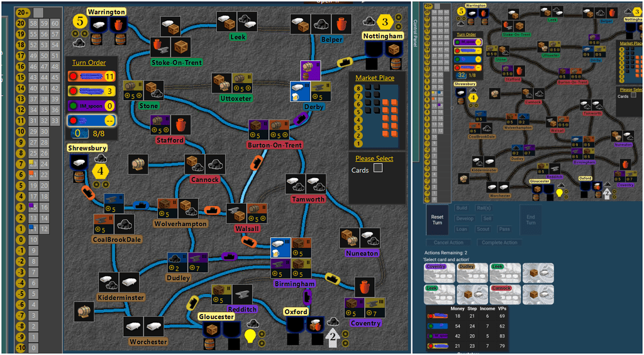
Task: Click the Gloucester lightbulb develop bonus icon
Action: [x=252, y=335]
